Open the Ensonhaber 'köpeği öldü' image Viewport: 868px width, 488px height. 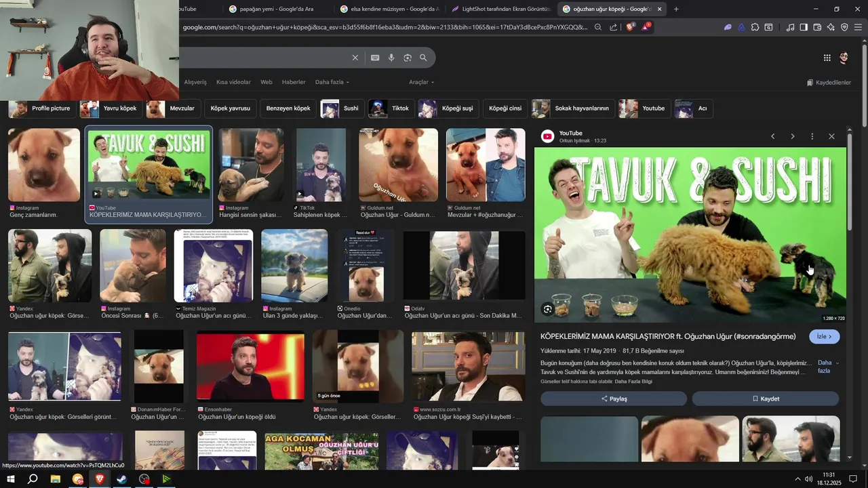point(250,366)
